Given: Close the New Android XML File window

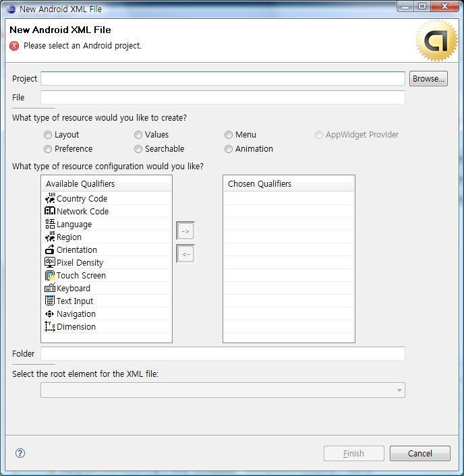Looking at the screenshot, I should 444,6.
